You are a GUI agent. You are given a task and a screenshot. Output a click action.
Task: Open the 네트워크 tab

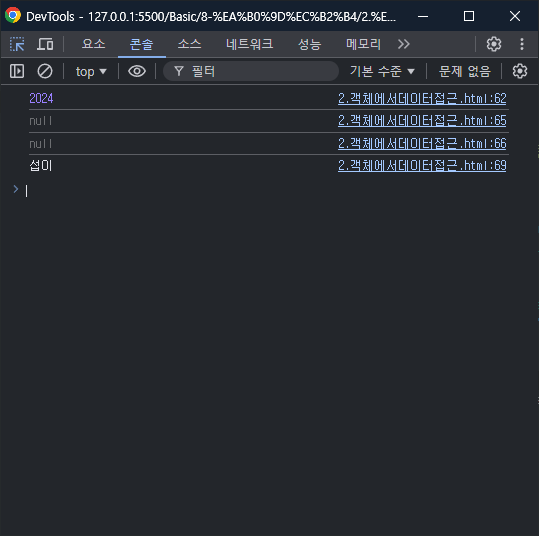click(249, 44)
